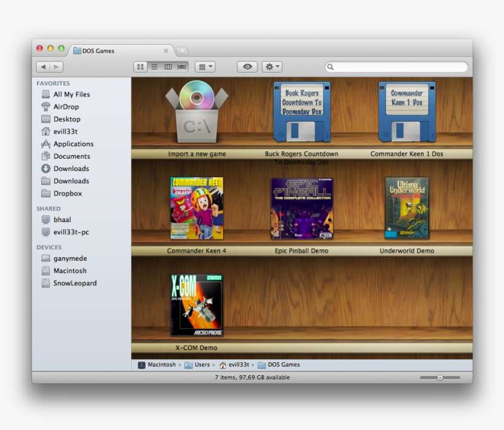This screenshot has width=504, height=430.
Task: Switch to column view
Action: pos(168,67)
